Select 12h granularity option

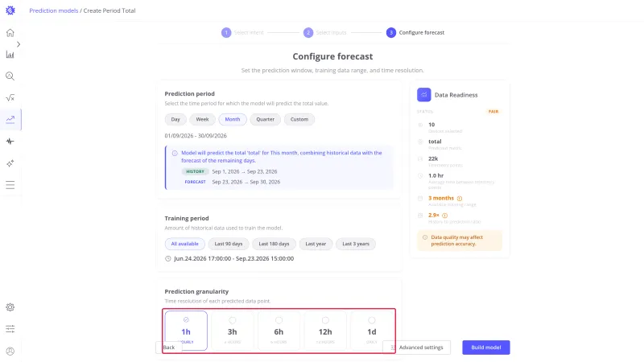pos(325,331)
